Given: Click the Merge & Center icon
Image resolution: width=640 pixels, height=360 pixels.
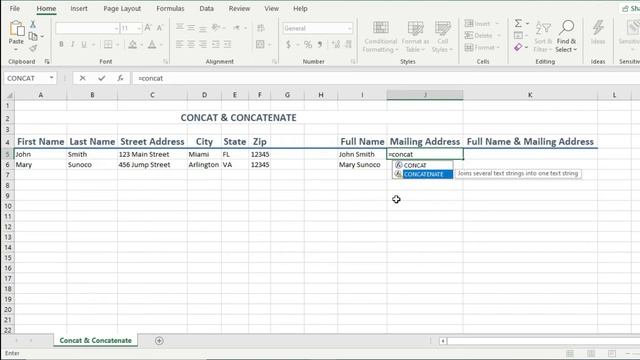Looking at the screenshot, I should 260,44.
